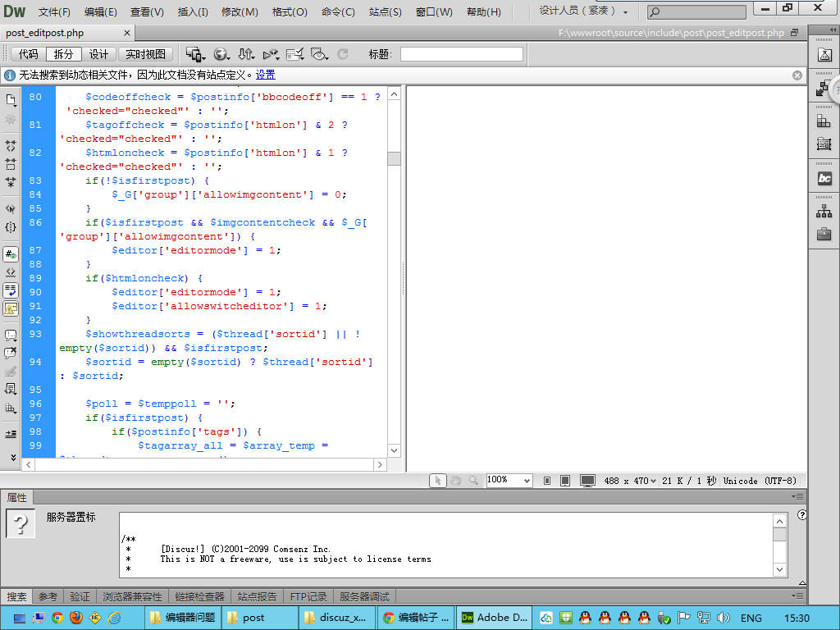The width and height of the screenshot is (840, 630).
Task: Open the 参考 results tab
Action: click(48, 596)
